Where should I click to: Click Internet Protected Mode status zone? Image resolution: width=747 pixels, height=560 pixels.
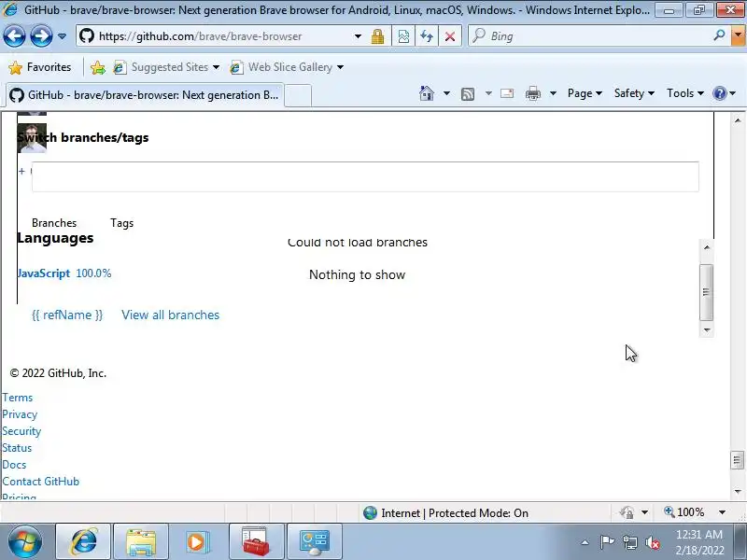click(x=445, y=512)
